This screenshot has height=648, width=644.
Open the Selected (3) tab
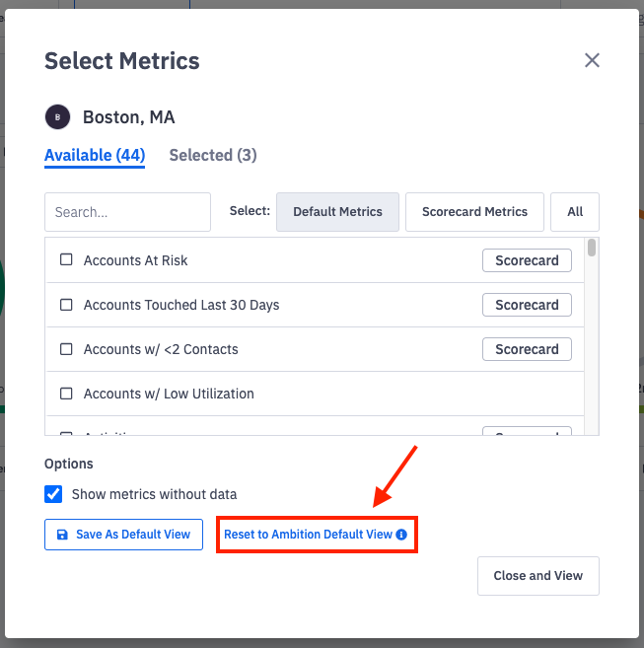(213, 155)
